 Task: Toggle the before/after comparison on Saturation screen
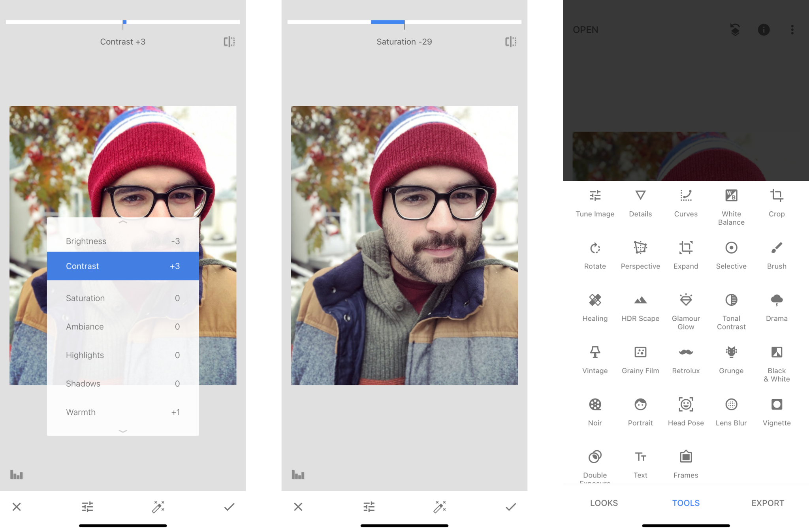pyautogui.click(x=511, y=41)
